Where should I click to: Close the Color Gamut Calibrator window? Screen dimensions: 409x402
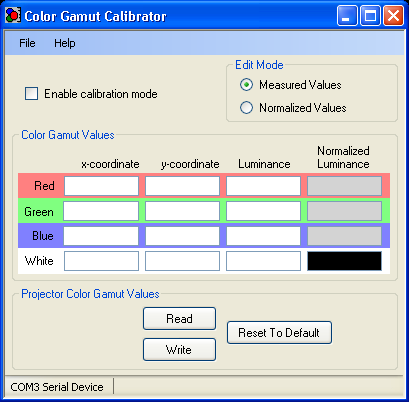pos(393,16)
